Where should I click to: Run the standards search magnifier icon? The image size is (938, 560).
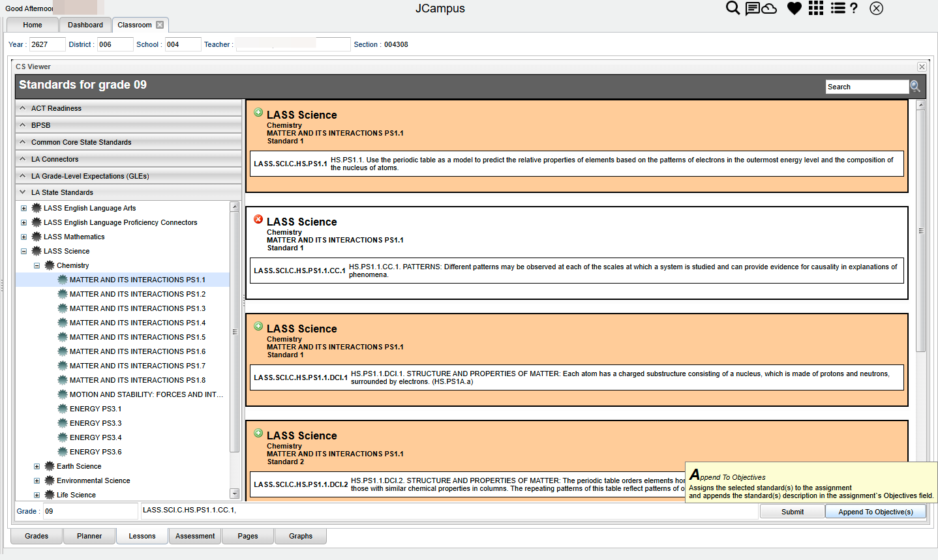click(915, 87)
